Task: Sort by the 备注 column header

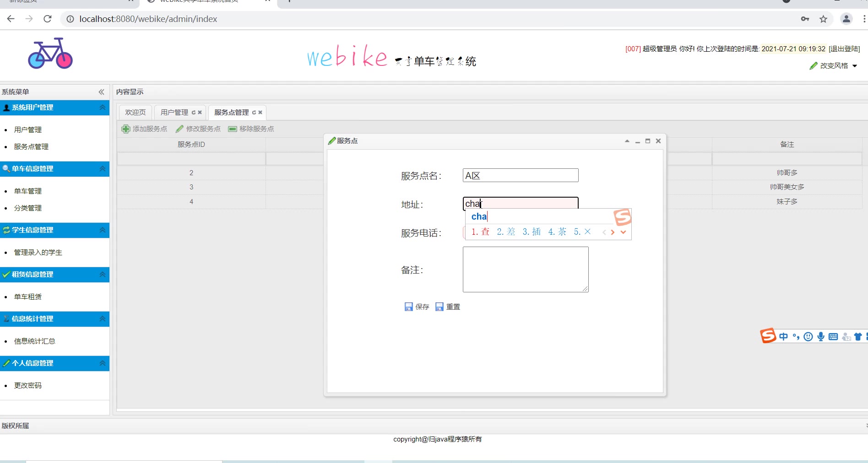Action: click(787, 145)
